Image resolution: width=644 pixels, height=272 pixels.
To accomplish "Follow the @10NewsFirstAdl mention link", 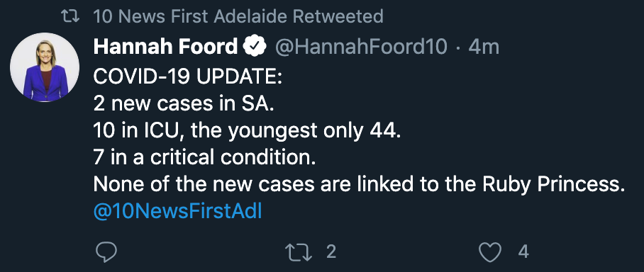I will pyautogui.click(x=178, y=211).
